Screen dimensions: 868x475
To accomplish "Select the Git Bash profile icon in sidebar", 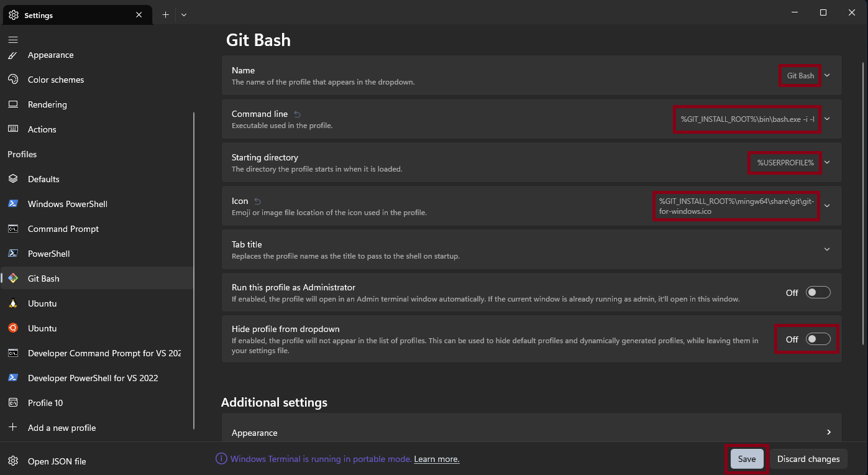I will 14,278.
